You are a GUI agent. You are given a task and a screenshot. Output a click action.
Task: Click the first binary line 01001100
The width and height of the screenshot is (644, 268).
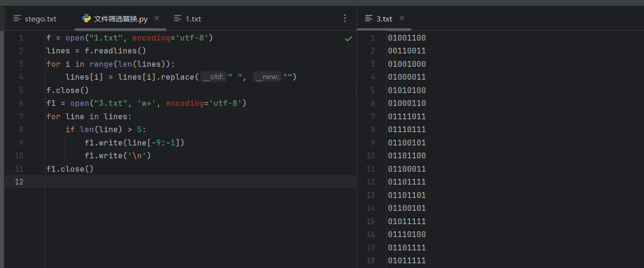tap(407, 38)
